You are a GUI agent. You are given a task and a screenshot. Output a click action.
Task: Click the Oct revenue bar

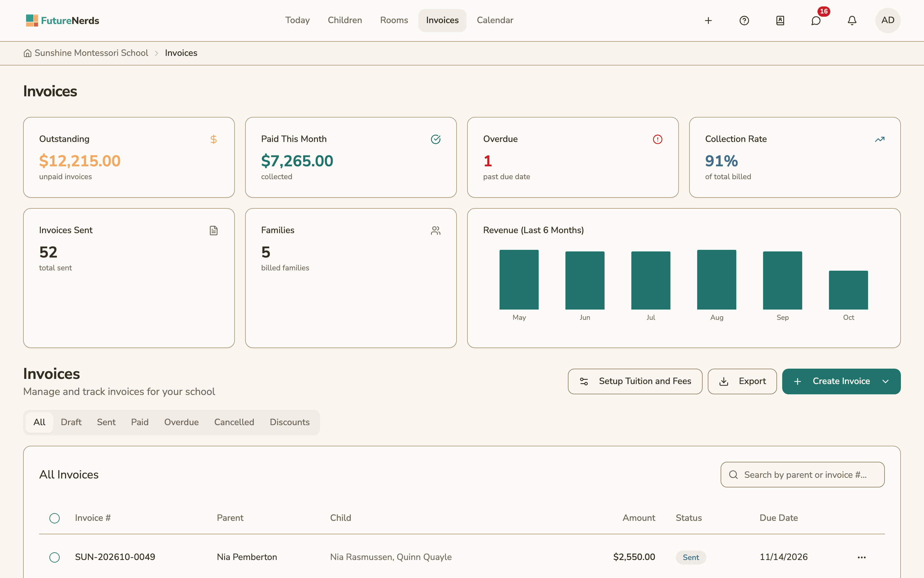pyautogui.click(x=848, y=290)
